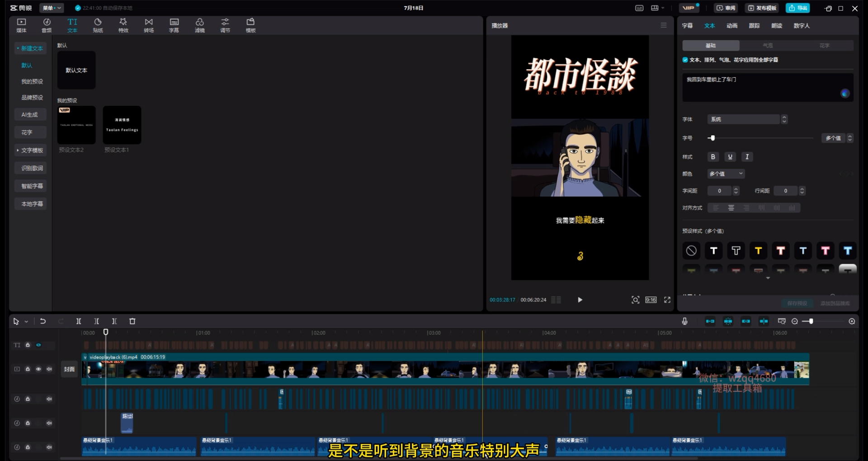
Task: Enter fullscreen preview in the player
Action: pos(667,300)
